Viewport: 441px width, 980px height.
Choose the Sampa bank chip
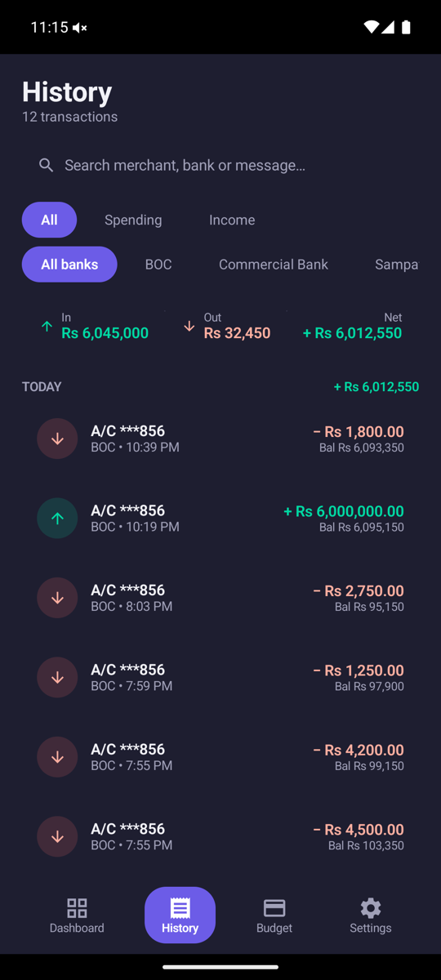pyautogui.click(x=397, y=264)
